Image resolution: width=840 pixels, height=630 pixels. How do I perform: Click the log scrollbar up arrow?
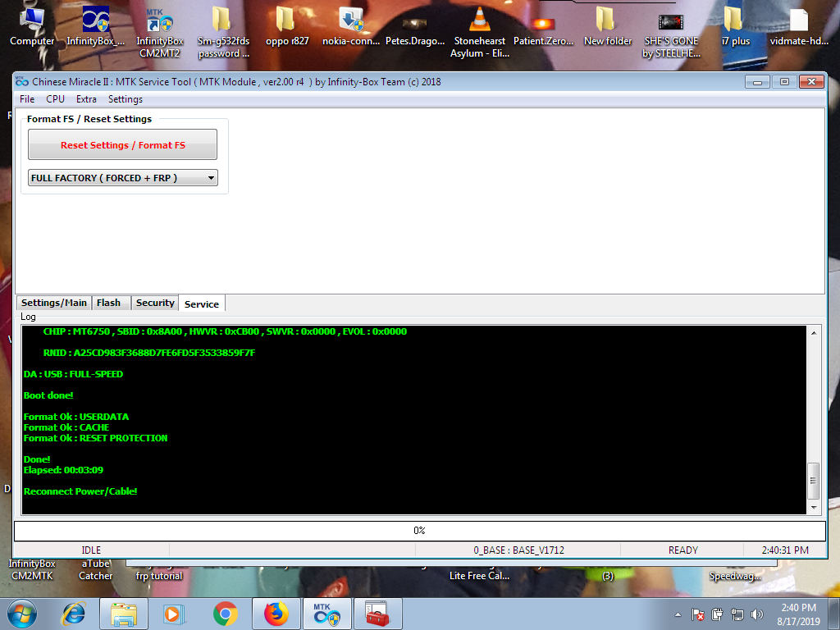pyautogui.click(x=813, y=333)
